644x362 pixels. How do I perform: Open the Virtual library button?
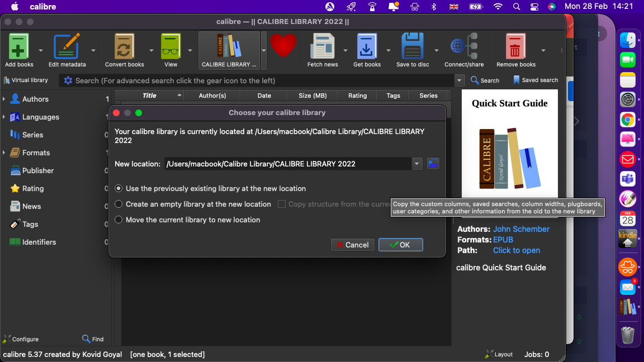click(x=26, y=80)
